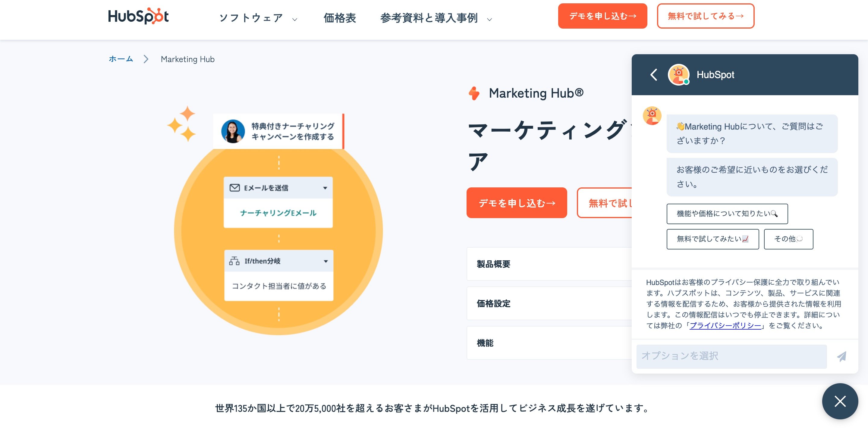Click the 特典付きナーチャリング campaign card title
The image size is (868, 429).
pyautogui.click(x=292, y=131)
